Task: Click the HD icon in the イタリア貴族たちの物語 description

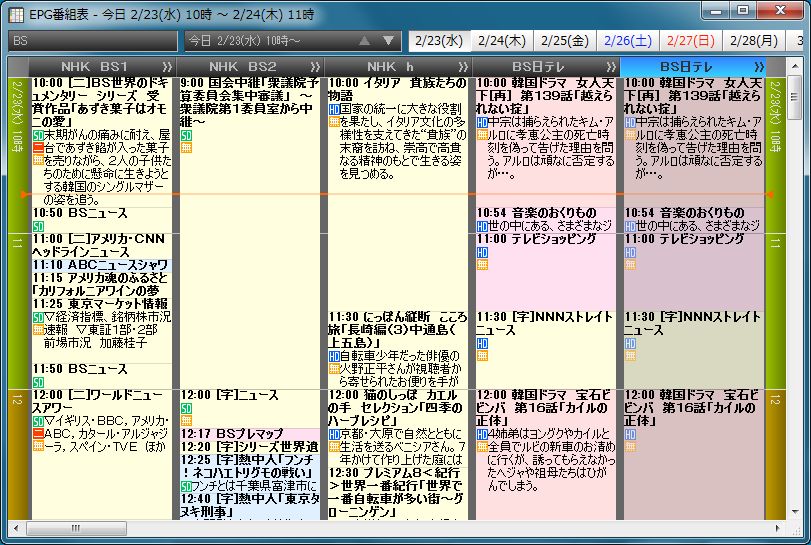Action: tap(334, 110)
